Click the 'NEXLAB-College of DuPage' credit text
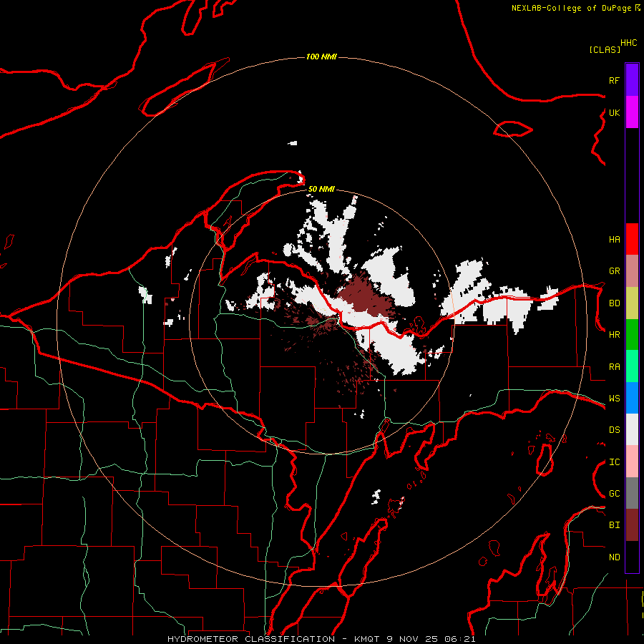This screenshot has width=644, height=644. tap(571, 8)
